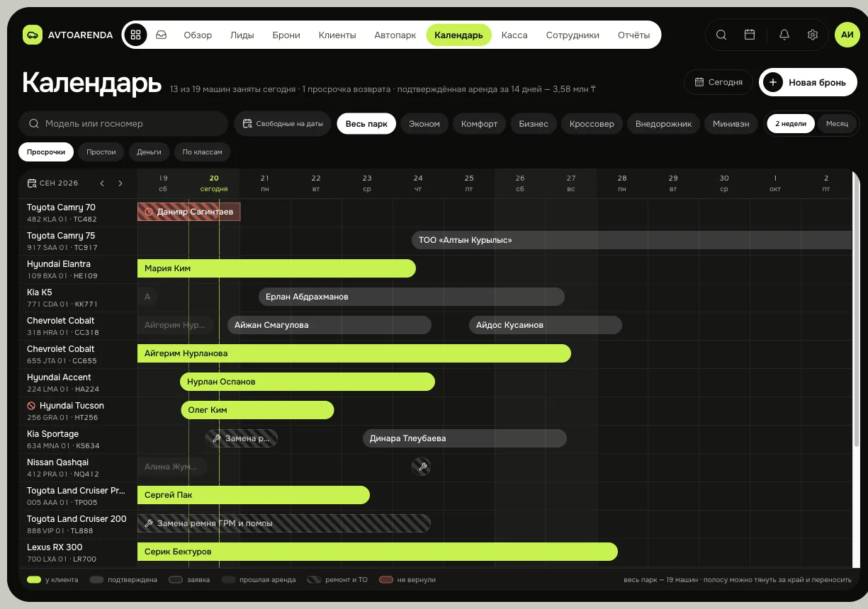Toggle the Просрочки overlay chip
868x609 pixels.
46,152
